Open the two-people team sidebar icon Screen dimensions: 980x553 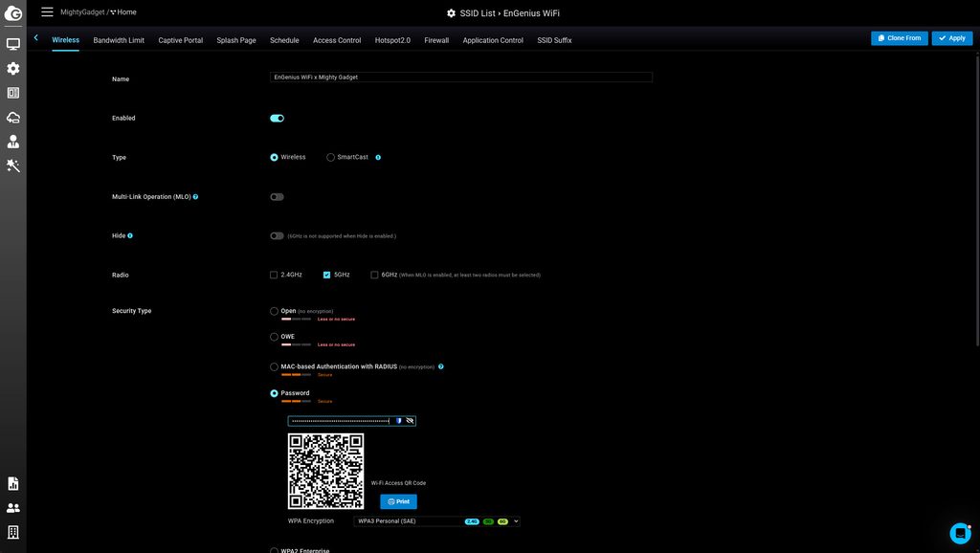point(13,508)
